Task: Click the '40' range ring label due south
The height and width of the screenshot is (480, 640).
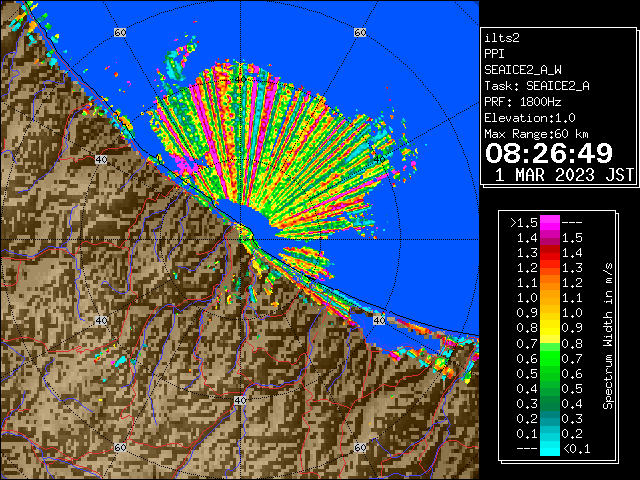Action: click(240, 400)
